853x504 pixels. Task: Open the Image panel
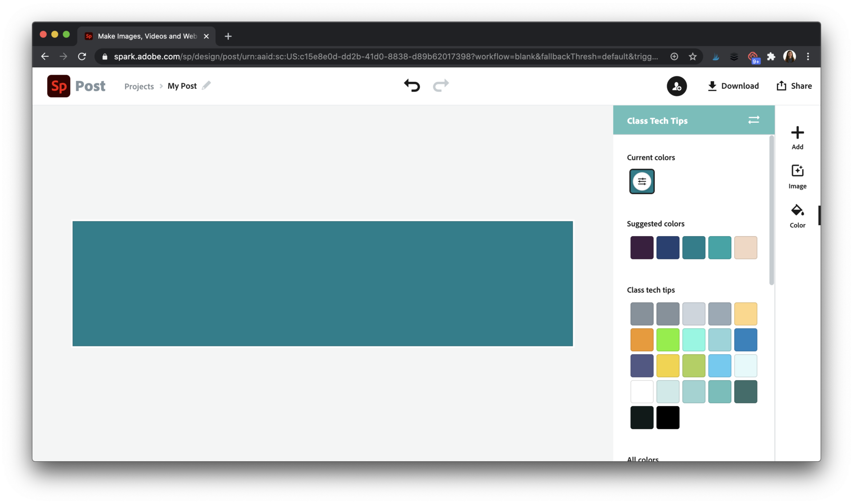tap(797, 176)
